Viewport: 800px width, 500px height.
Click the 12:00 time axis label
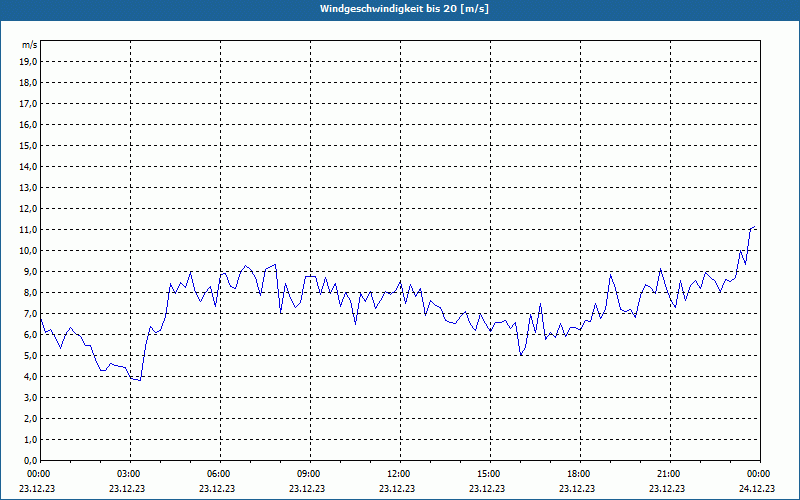pos(399,474)
